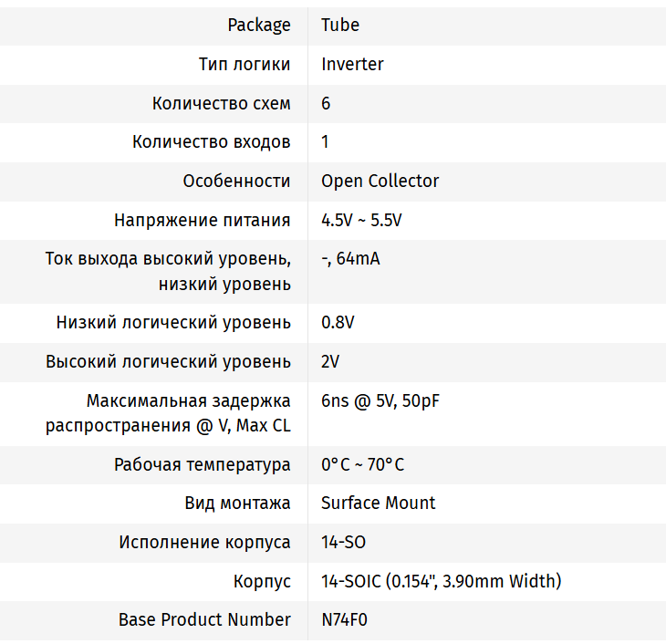Click the 0.8V low logic level value
Viewport: 666px width, 644px height.
(338, 323)
